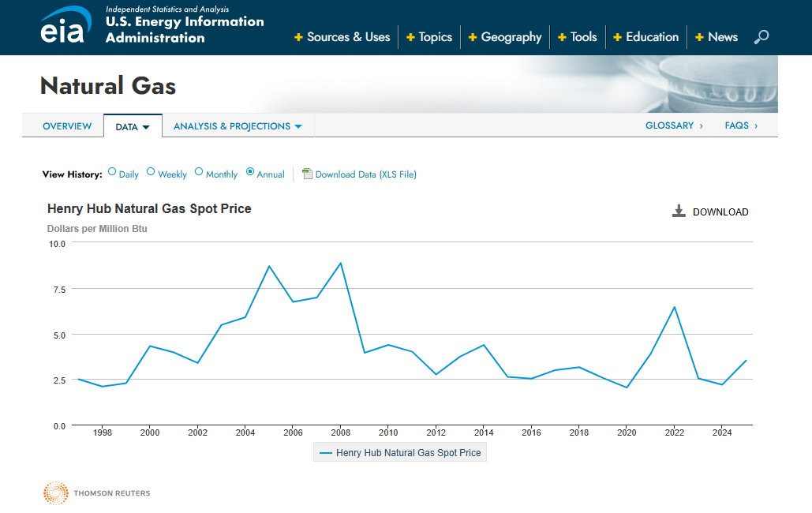This screenshot has width=812, height=513.
Task: Click the chart DOWNLOAD arrow icon
Action: (x=679, y=211)
